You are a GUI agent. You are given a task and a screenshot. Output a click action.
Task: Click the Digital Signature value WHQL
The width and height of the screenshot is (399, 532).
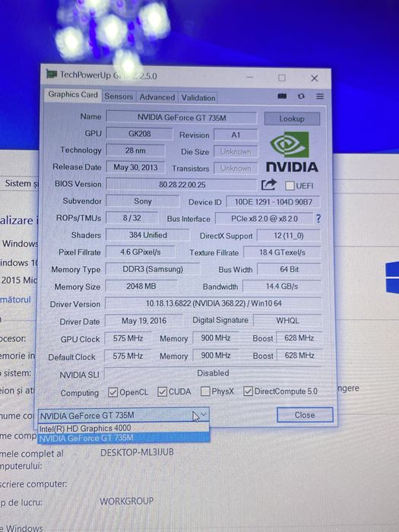tap(288, 320)
